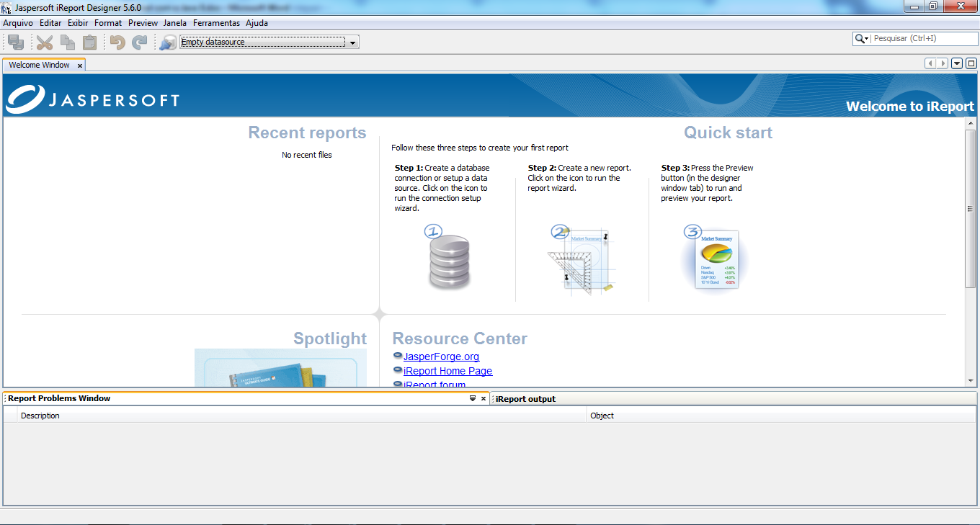Viewport: 980px width, 525px height.
Task: Click the Undo arrow icon
Action: click(x=117, y=42)
